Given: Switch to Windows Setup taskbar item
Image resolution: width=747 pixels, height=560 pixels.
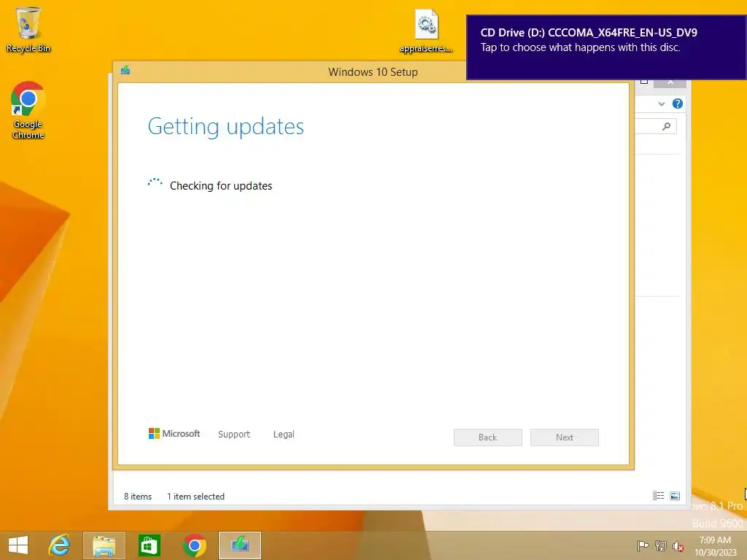Looking at the screenshot, I should pyautogui.click(x=239, y=545).
